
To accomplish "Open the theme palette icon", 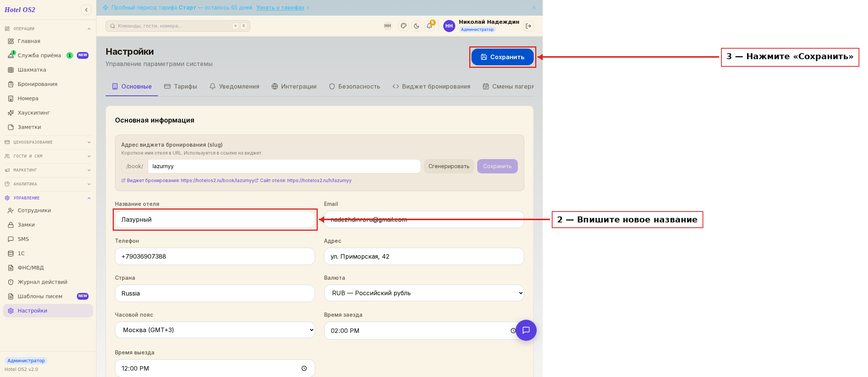I will tap(404, 26).
